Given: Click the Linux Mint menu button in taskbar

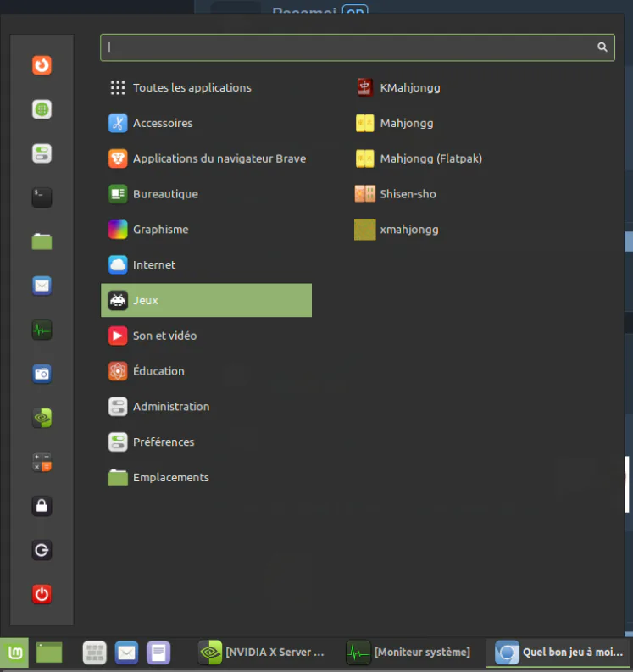Looking at the screenshot, I should point(14,653).
